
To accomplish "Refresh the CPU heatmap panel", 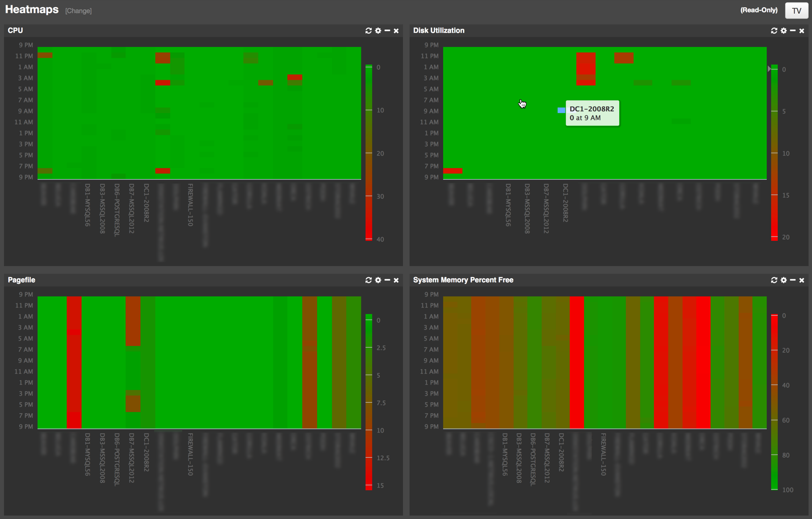I will (x=368, y=31).
